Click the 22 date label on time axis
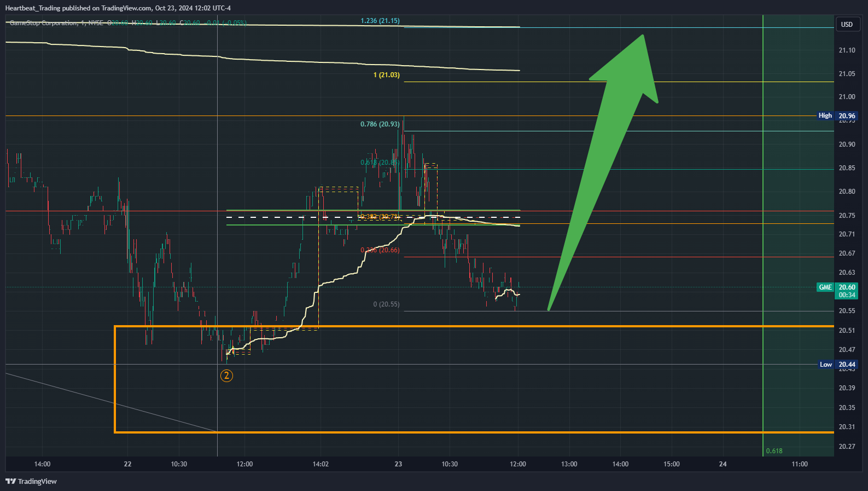Viewport: 868px width, 491px height. click(127, 464)
